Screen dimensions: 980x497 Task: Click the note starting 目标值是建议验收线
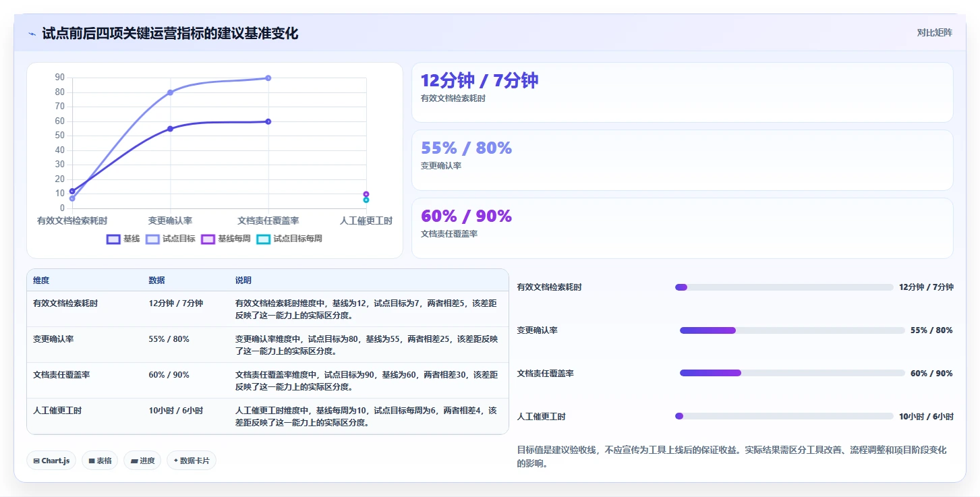[732, 457]
